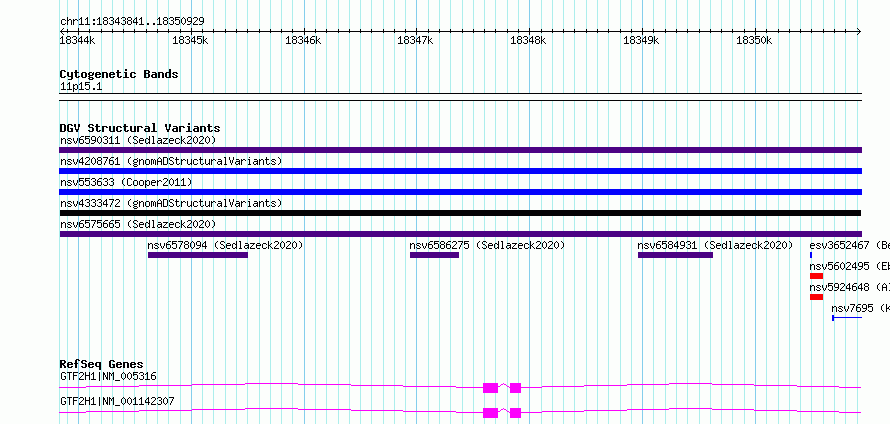Viewport: 890px width, 424px height.
Task: Select the nsv5602495 red variant bar
Action: click(x=816, y=276)
